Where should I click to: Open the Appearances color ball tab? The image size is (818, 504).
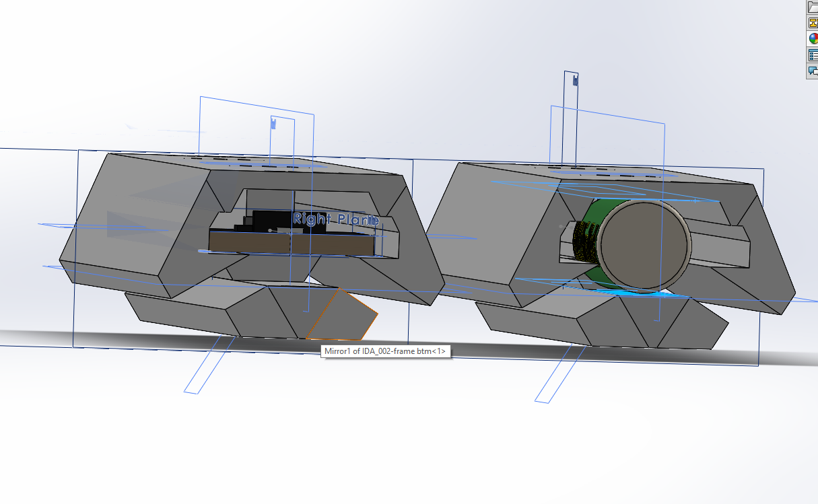[x=812, y=39]
